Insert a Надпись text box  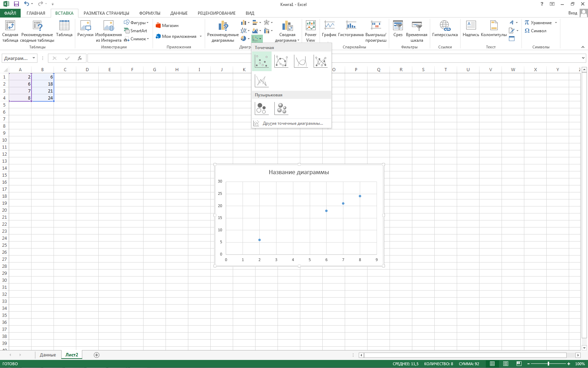[x=471, y=28]
